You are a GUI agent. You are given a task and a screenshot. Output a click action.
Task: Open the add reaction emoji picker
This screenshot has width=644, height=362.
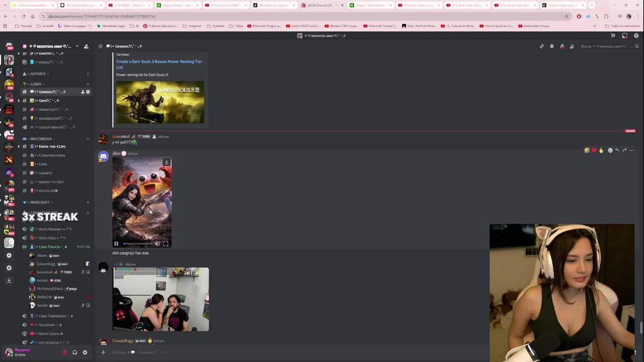(610, 150)
